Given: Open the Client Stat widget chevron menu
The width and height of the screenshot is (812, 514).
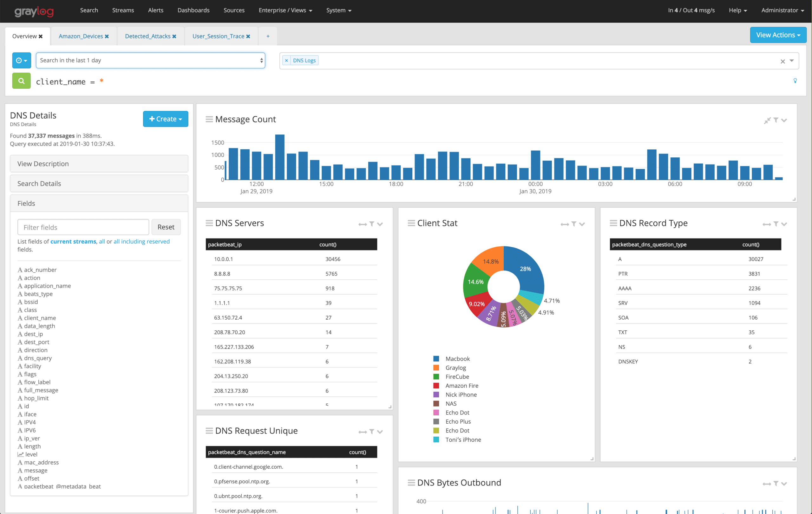Looking at the screenshot, I should 582,224.
